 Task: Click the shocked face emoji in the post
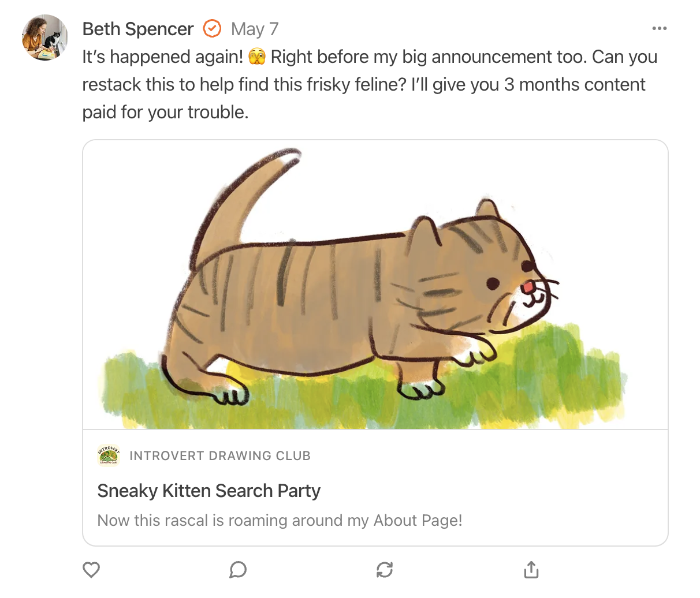point(256,57)
